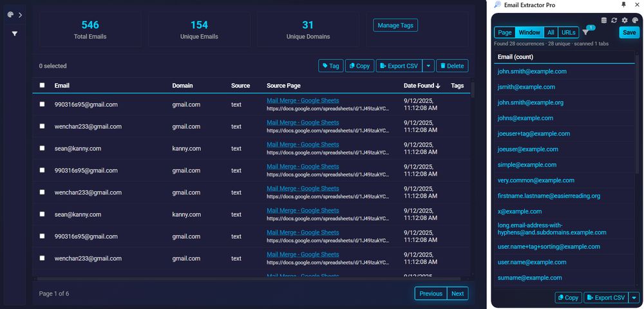Switch to the All scope tab

click(551, 32)
